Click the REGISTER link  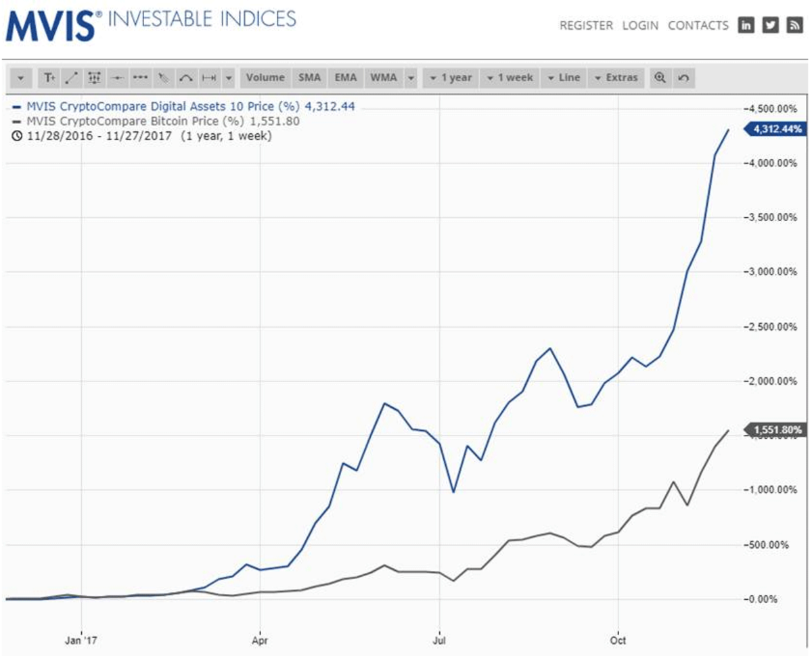pos(586,26)
